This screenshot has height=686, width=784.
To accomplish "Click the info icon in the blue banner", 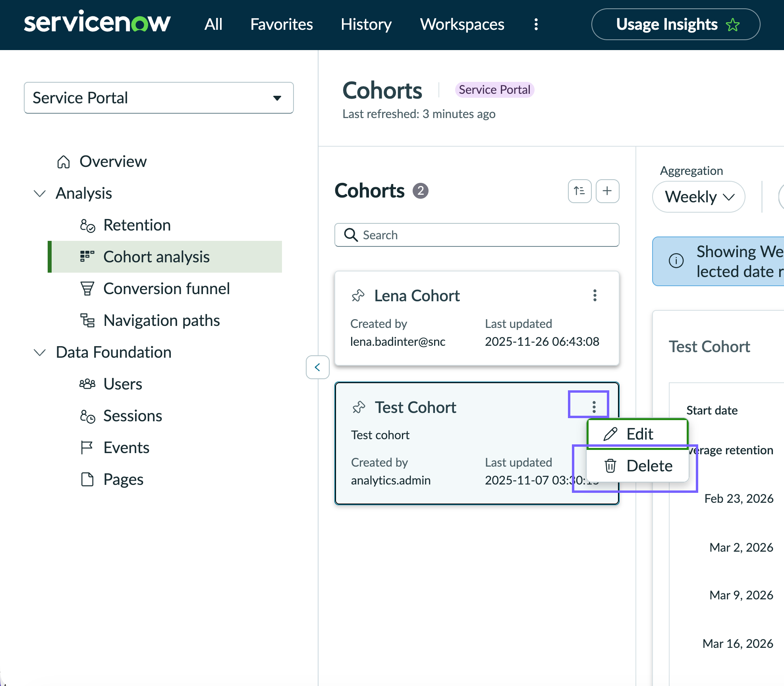I will tap(676, 261).
